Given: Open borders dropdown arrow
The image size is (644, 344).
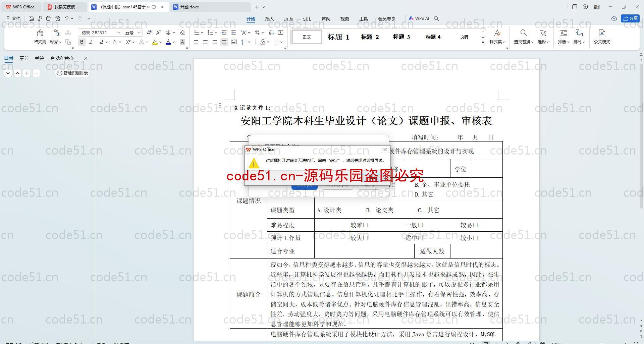Looking at the screenshot, I should 281,42.
